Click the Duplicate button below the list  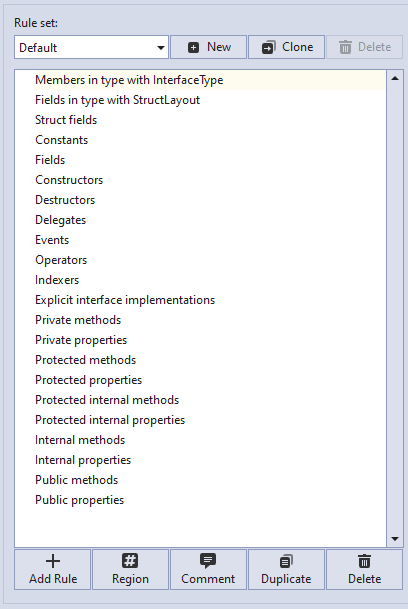click(286, 569)
